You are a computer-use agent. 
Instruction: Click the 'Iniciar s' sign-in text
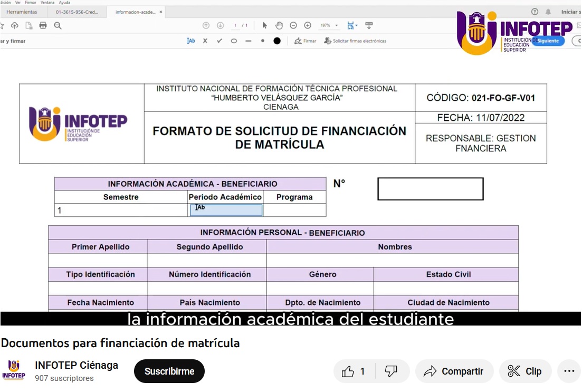[x=571, y=12]
